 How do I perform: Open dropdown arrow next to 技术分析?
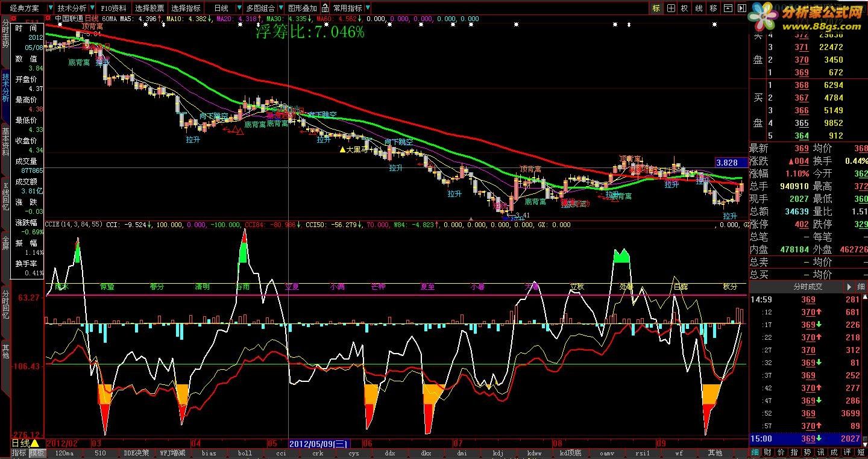[x=91, y=8]
